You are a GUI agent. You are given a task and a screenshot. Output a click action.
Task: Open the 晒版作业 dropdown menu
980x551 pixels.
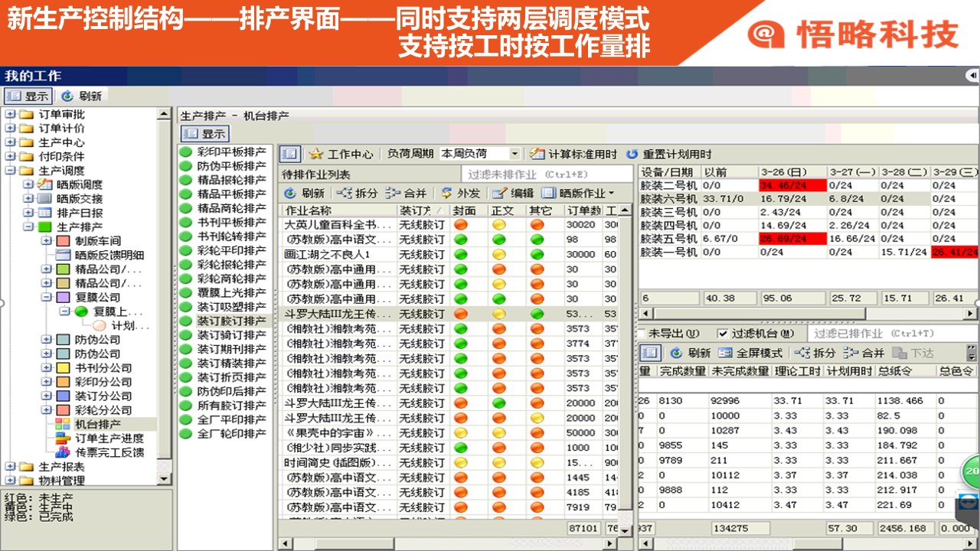point(610,194)
